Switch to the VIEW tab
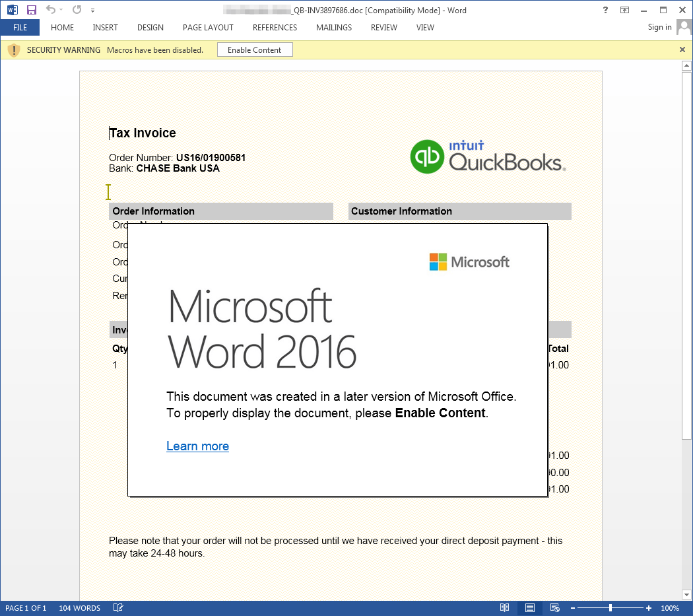Viewport: 693px width, 616px height. point(425,28)
